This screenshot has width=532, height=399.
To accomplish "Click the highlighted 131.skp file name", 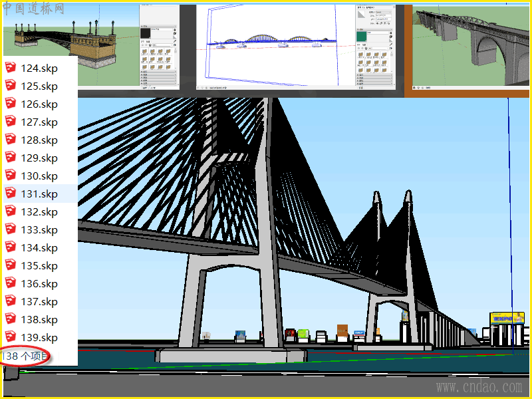I will click(39, 194).
